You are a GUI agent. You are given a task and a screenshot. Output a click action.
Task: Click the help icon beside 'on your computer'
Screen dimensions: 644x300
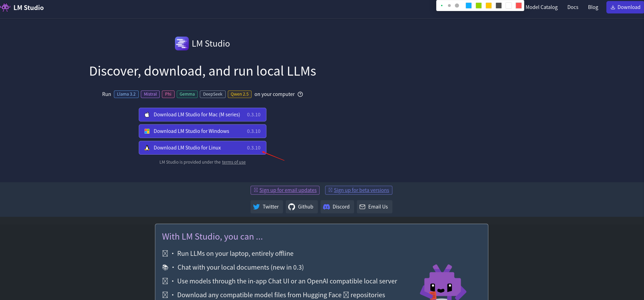[x=300, y=94]
